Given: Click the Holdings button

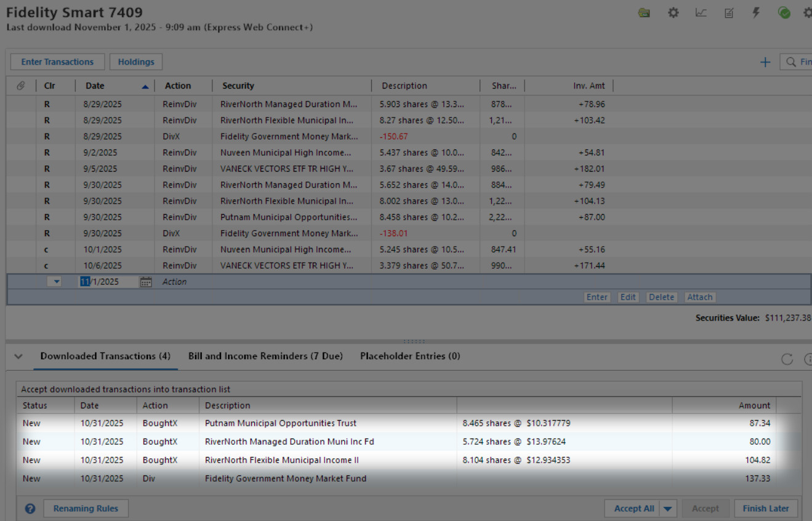Looking at the screenshot, I should [x=136, y=62].
